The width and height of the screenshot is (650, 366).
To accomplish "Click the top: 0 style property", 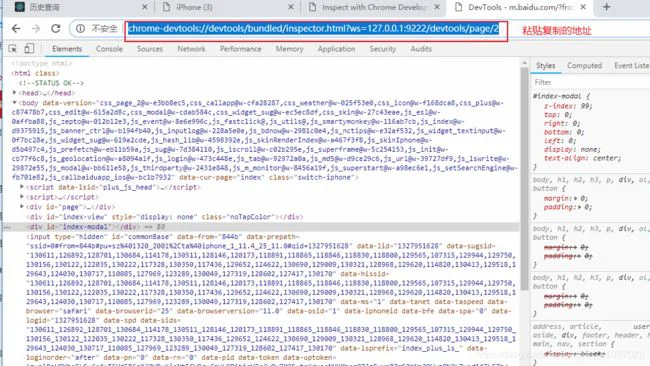I will pos(558,115).
